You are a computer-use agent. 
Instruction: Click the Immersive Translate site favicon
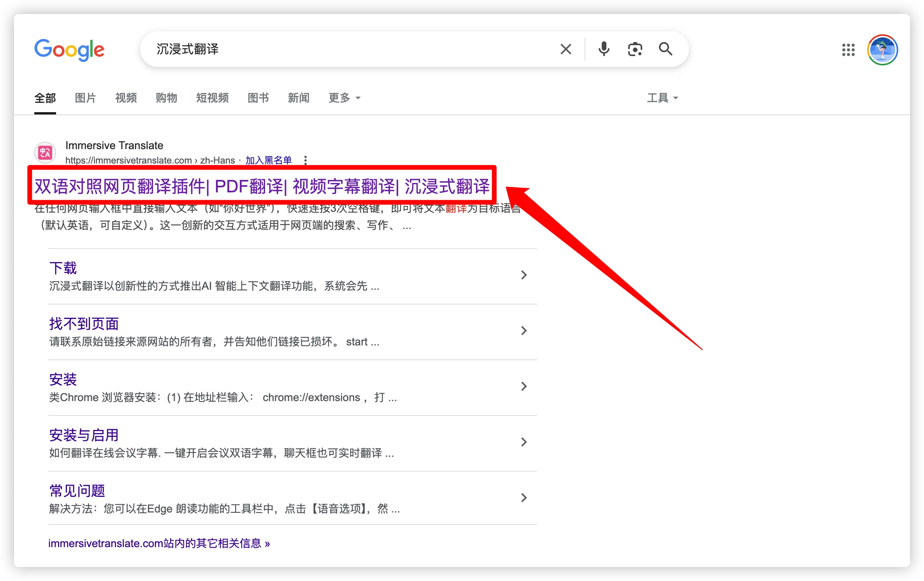[x=45, y=153]
